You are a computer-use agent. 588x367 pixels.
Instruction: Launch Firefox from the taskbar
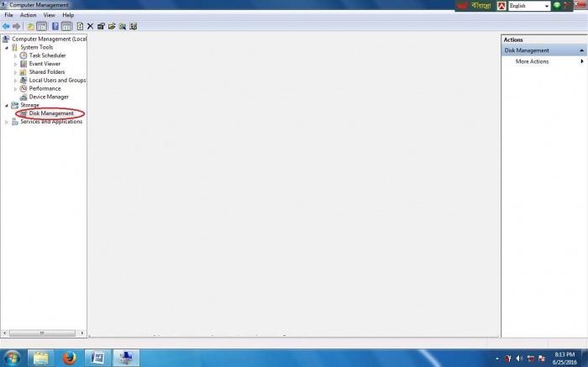[x=69, y=358]
